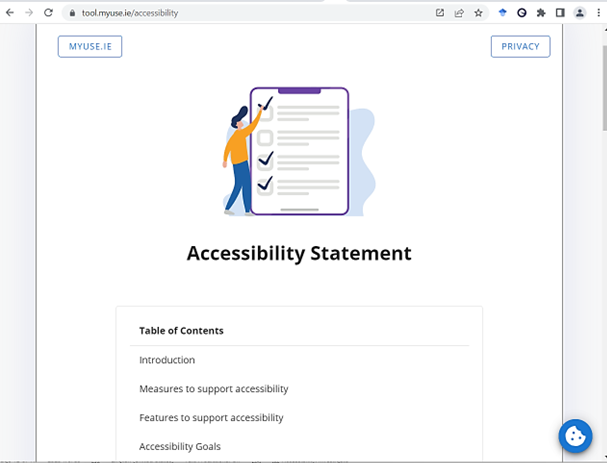Viewport: 607px width, 463px height.
Task: Open the profile avatar menu
Action: [580, 13]
